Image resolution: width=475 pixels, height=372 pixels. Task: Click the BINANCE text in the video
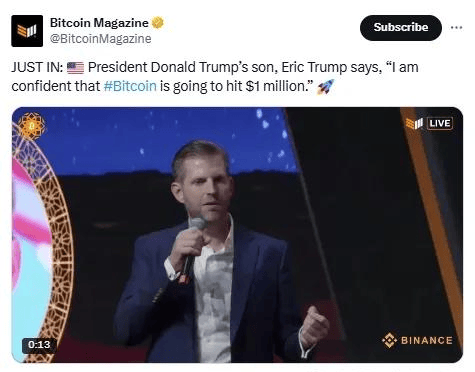click(x=427, y=340)
